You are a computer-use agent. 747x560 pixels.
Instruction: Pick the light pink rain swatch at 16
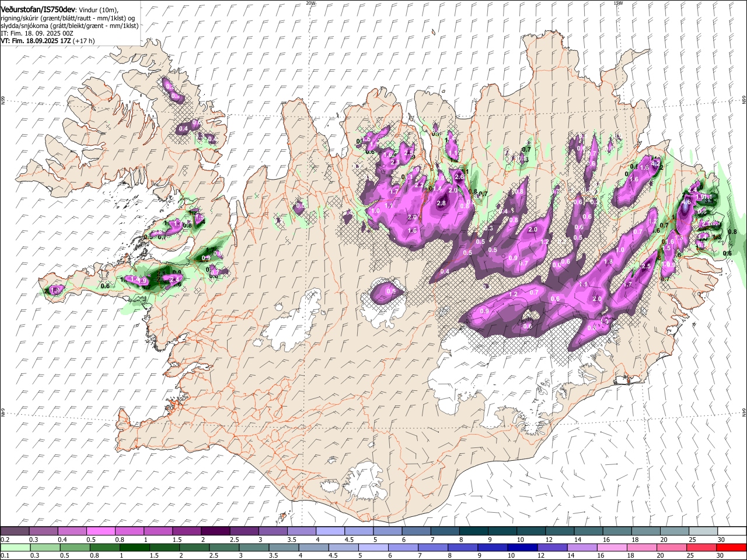tap(611, 547)
